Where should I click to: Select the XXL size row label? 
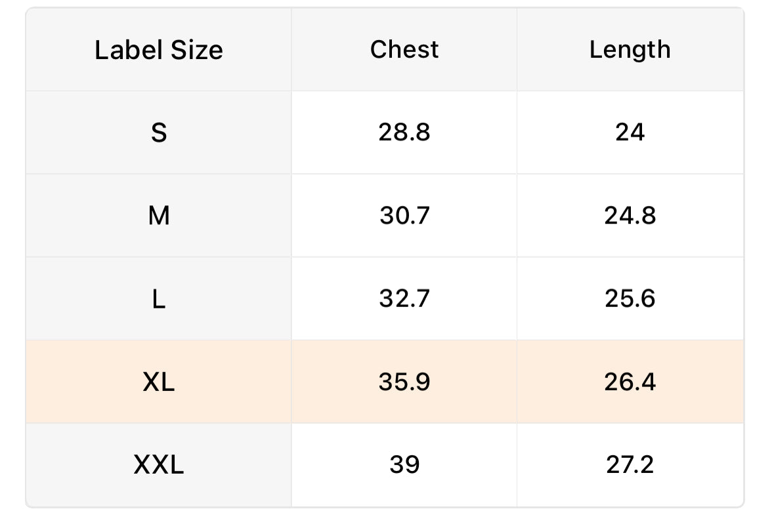(158, 464)
